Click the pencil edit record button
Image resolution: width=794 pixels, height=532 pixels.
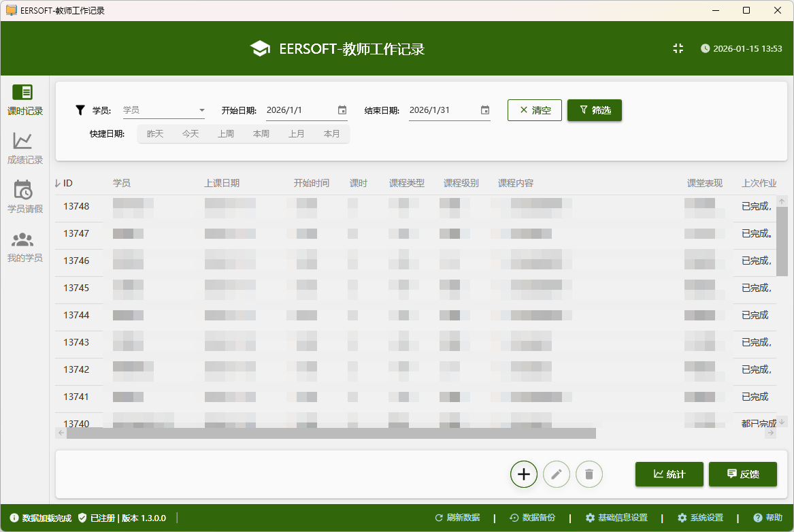pos(556,474)
